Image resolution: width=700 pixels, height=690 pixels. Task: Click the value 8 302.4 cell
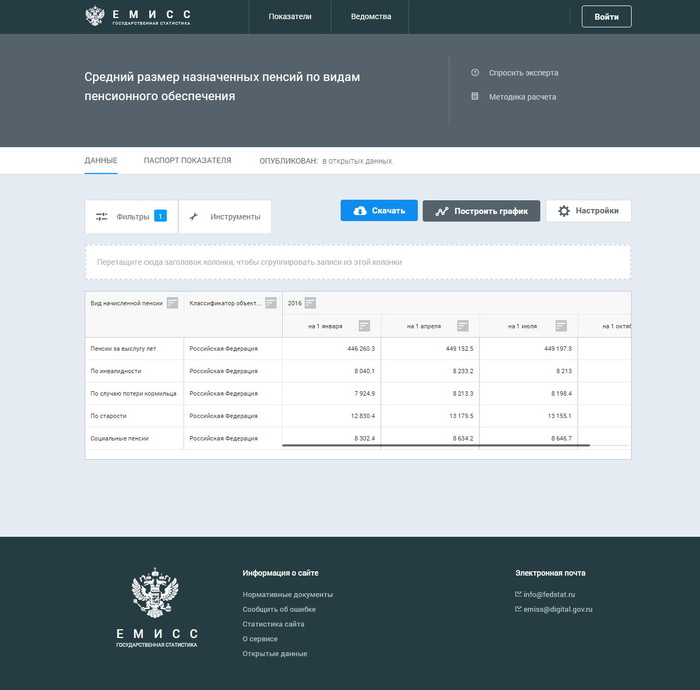point(331,437)
